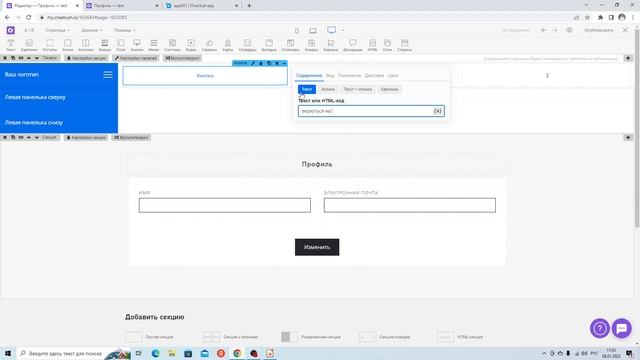640x360 pixels.
Task: Switch to the Вид tab
Action: pos(330,76)
